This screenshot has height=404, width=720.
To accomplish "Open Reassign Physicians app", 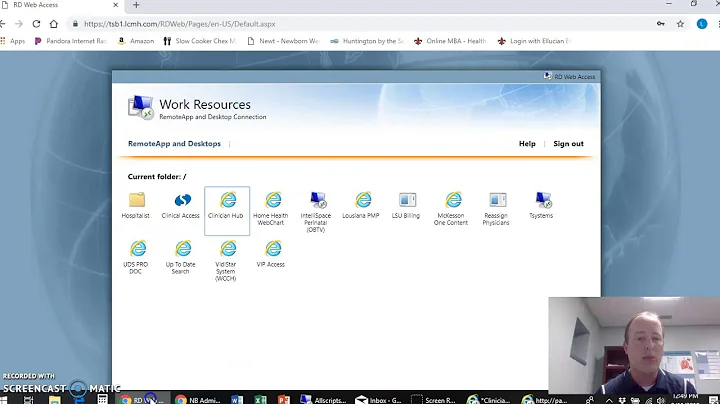I will (x=496, y=209).
